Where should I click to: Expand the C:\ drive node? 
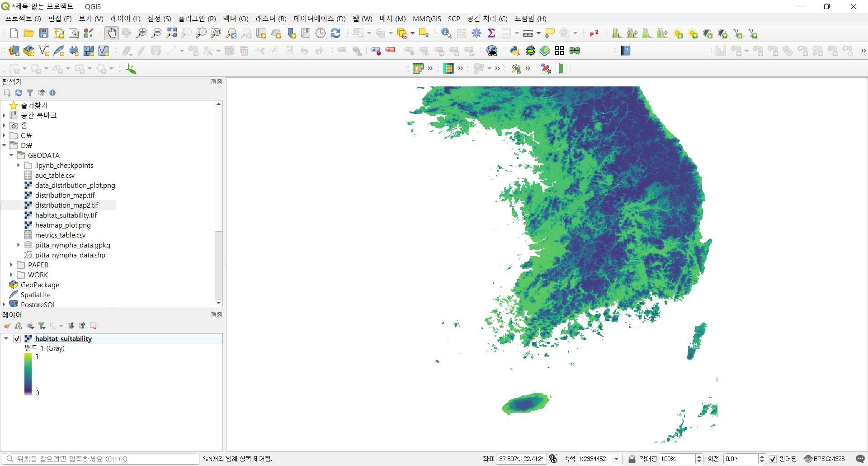(4, 135)
